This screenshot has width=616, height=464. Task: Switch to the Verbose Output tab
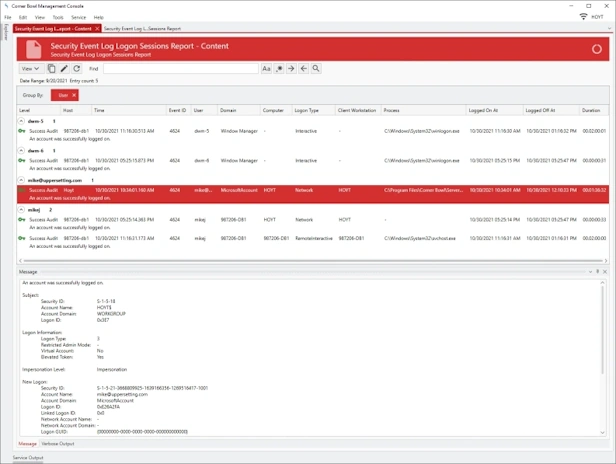[59, 443]
